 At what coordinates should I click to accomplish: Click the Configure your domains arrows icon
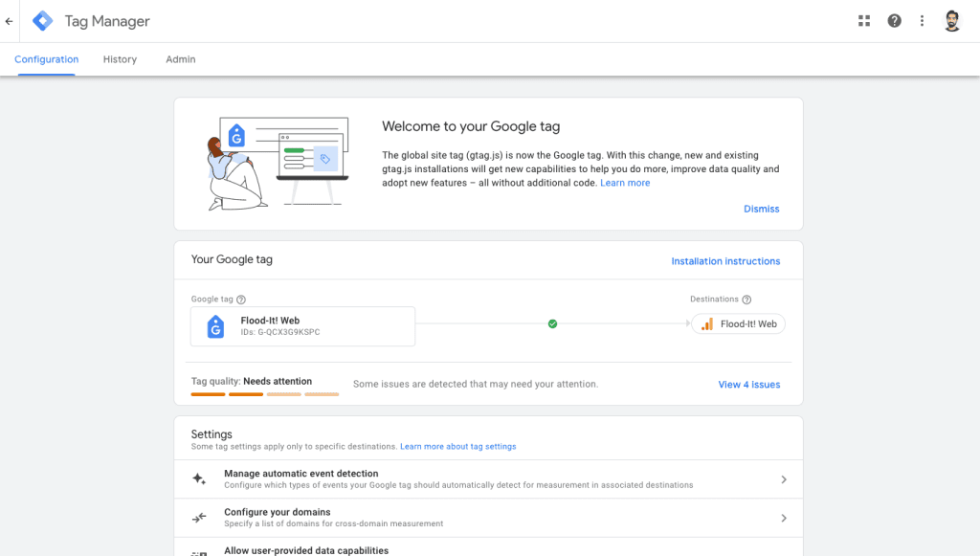pyautogui.click(x=200, y=518)
